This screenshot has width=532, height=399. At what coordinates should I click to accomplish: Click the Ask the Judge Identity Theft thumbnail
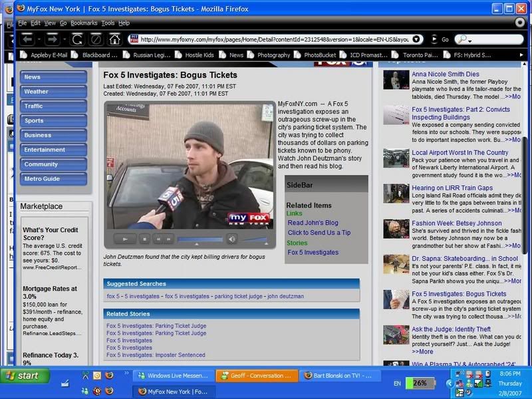click(x=396, y=335)
